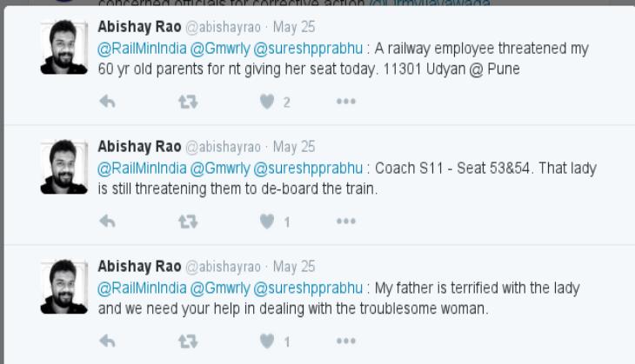Open @Gmwrly mention in second tweet
The image size is (635, 364).
[x=220, y=169]
